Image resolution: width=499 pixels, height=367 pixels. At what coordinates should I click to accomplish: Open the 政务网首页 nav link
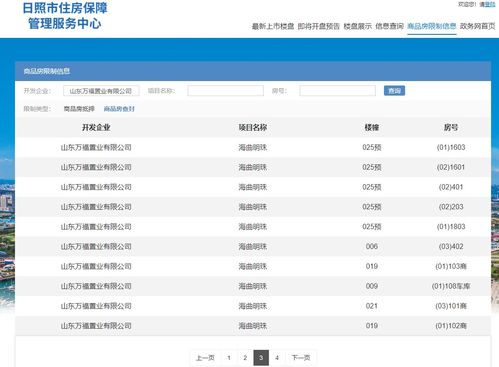(477, 26)
